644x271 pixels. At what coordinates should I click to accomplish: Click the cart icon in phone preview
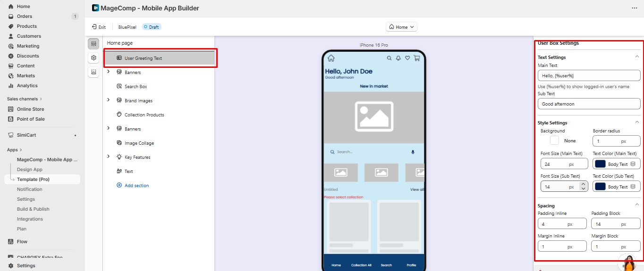(416, 58)
